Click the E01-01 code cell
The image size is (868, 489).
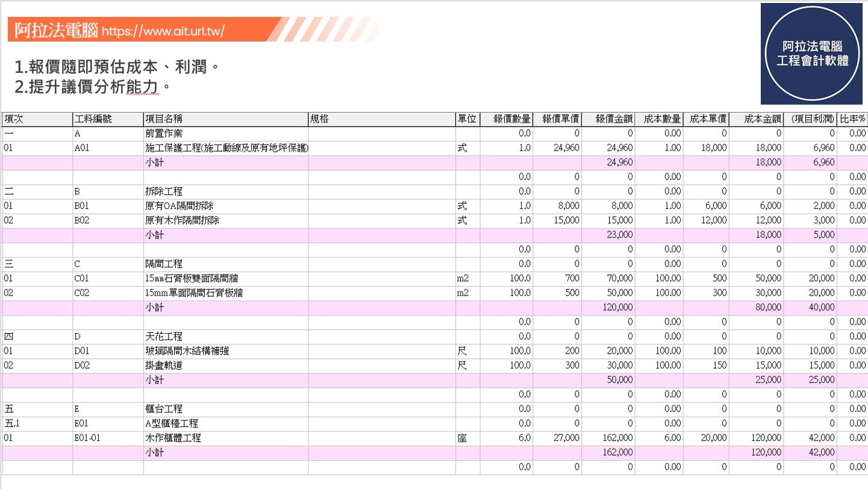coord(108,438)
